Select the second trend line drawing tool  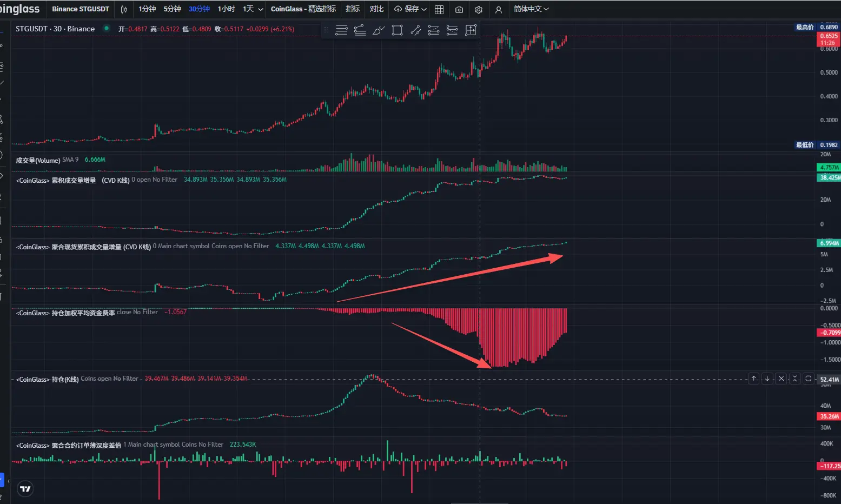coord(360,30)
